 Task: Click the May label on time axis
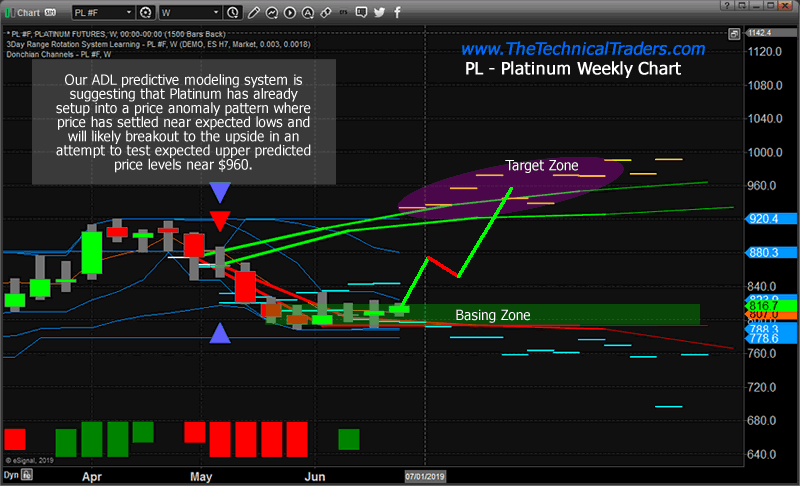point(201,477)
